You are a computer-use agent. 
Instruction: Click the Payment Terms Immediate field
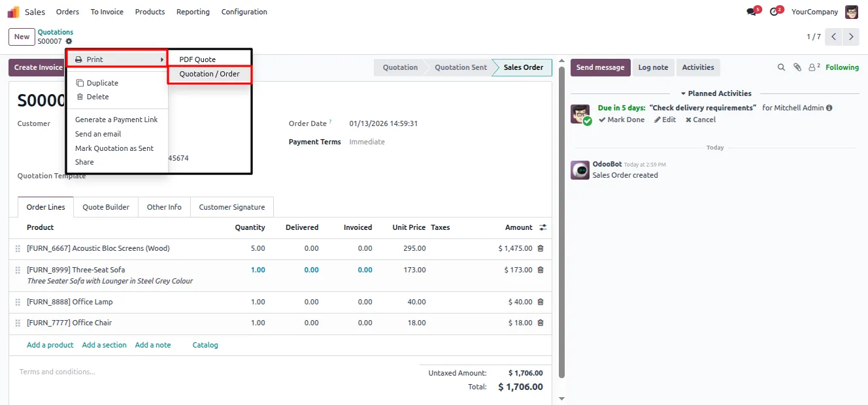367,142
